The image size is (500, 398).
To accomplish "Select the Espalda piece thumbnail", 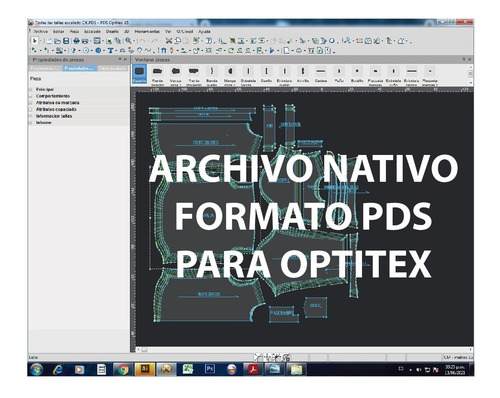I will click(x=139, y=74).
